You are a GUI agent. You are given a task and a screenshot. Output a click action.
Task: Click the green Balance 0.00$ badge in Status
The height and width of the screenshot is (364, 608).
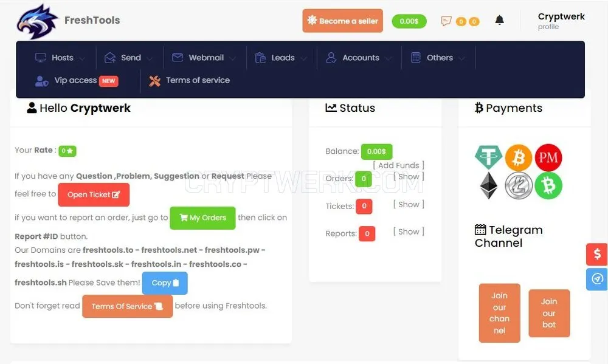[x=376, y=151]
